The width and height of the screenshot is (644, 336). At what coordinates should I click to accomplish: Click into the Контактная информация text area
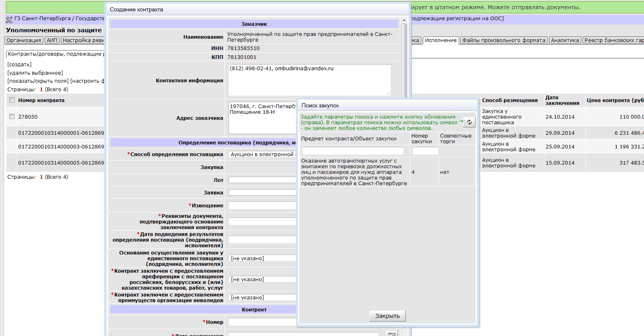(310, 80)
